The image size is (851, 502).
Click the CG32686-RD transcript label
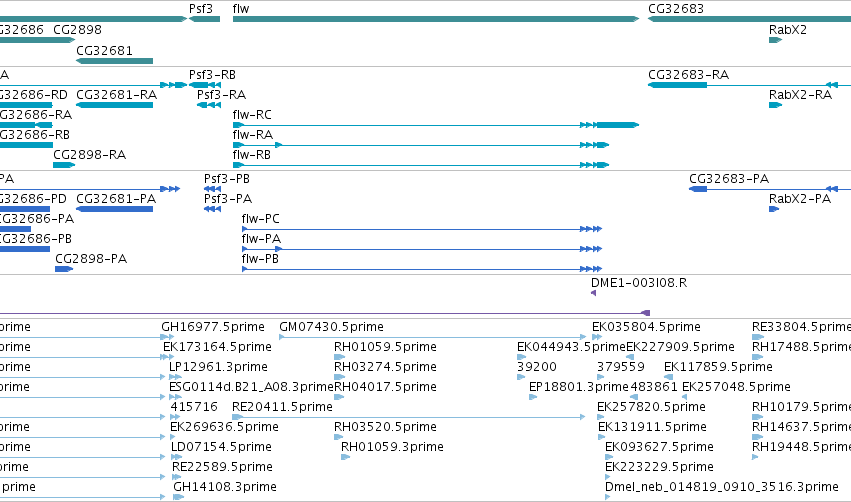pos(33,95)
